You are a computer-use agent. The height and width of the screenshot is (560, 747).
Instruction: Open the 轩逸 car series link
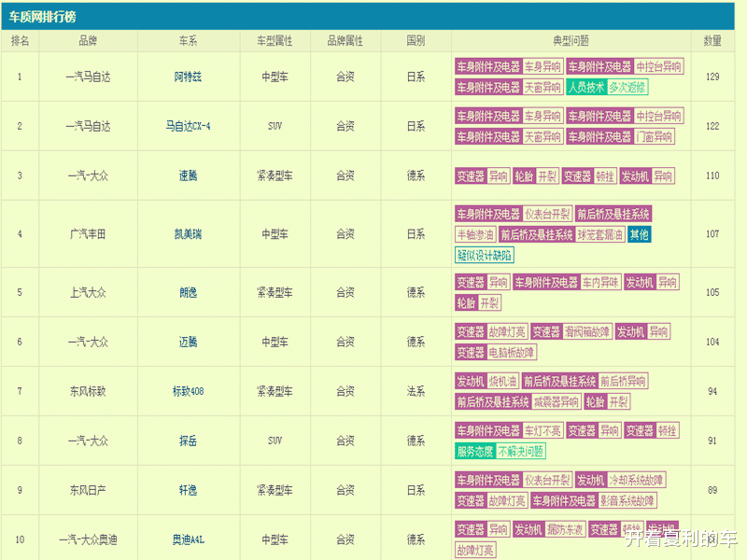188,490
